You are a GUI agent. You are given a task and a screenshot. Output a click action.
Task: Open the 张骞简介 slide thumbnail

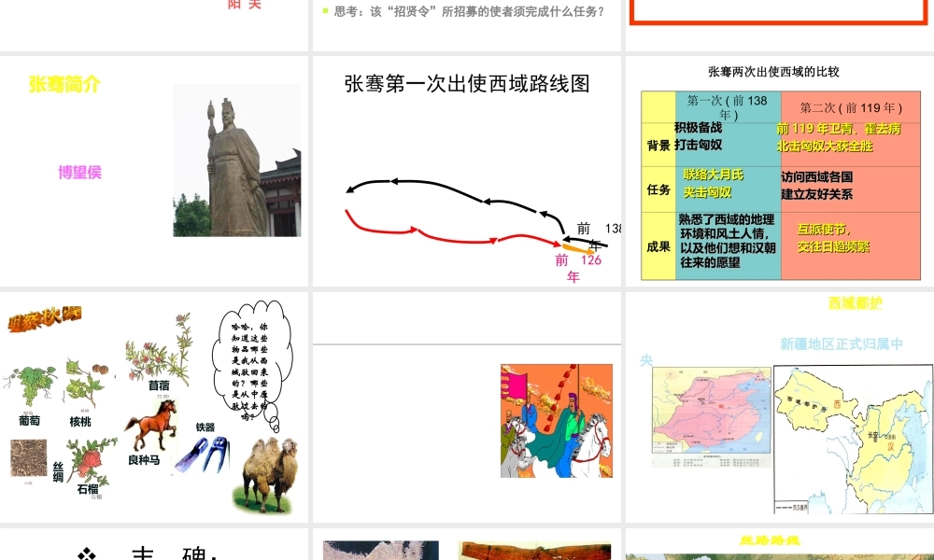[154, 171]
